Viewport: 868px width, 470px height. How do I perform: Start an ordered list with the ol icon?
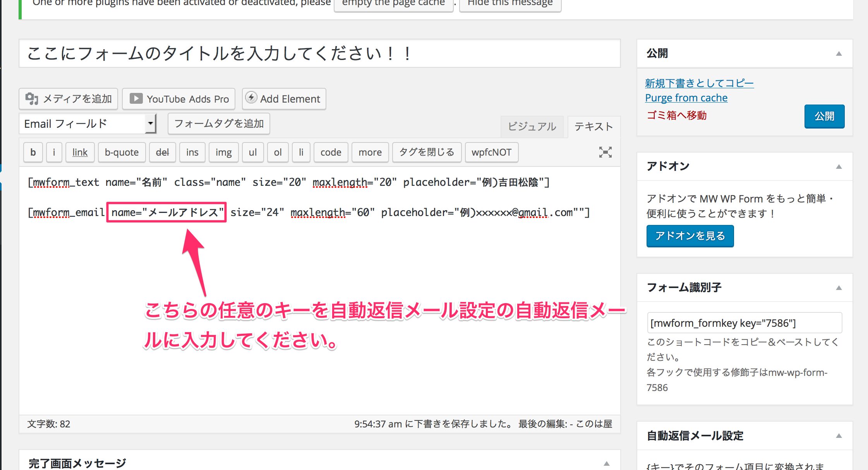coord(277,152)
